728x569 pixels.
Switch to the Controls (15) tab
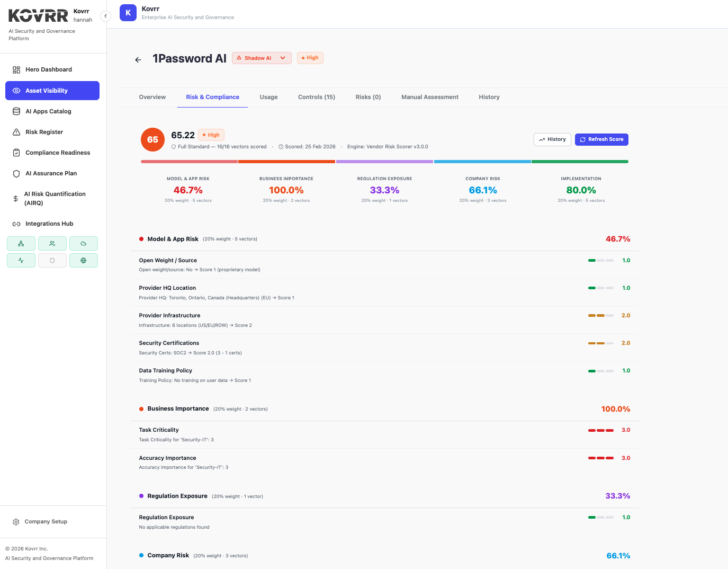[317, 97]
